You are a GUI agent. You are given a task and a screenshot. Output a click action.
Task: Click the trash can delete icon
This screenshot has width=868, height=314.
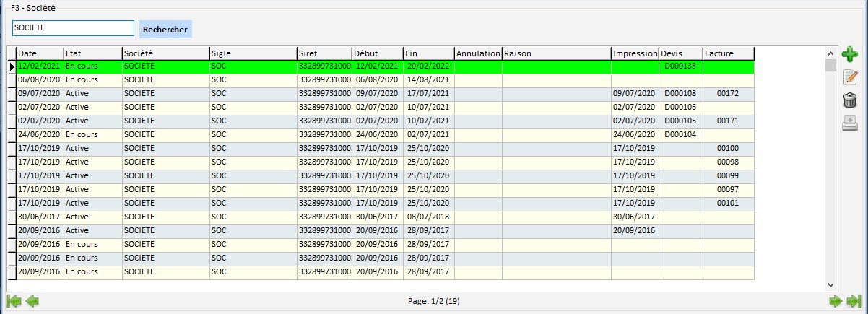point(850,100)
